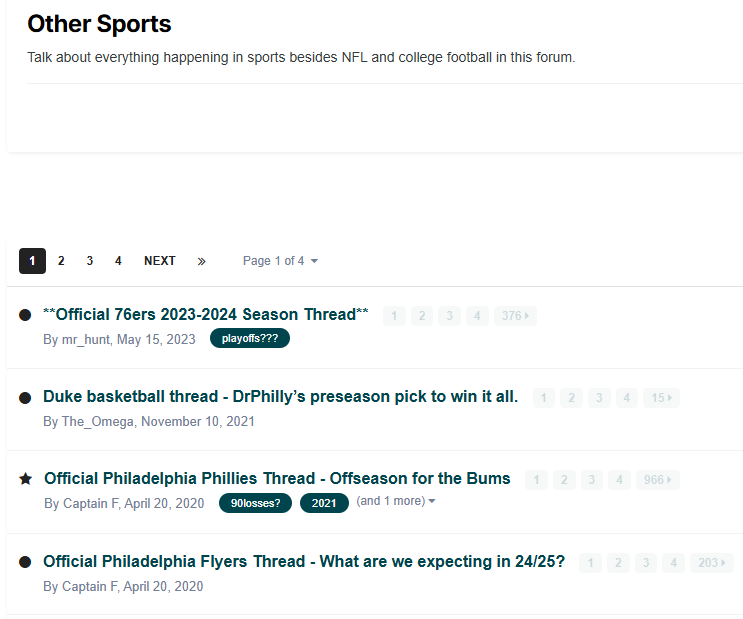The width and height of the screenshot is (743, 619).
Task: Click the 'Other Sports' forum heading
Action: (99, 24)
